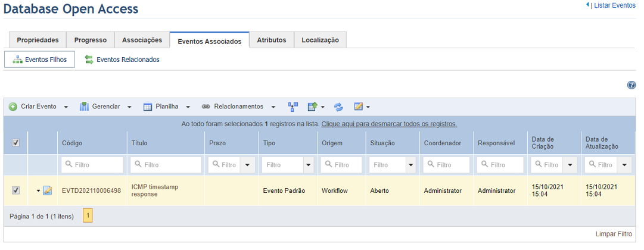This screenshot has height=250, width=644.
Task: Click the help question mark icon
Action: (x=631, y=85)
